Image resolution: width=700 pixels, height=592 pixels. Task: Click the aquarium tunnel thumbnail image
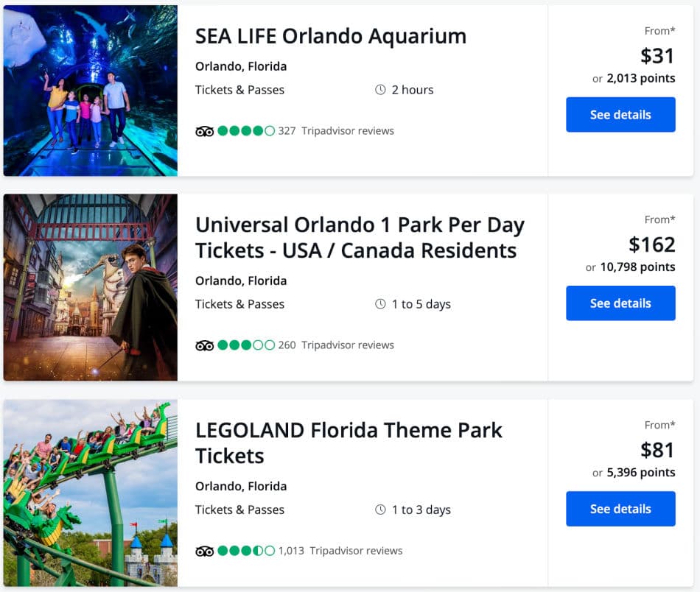(90, 90)
